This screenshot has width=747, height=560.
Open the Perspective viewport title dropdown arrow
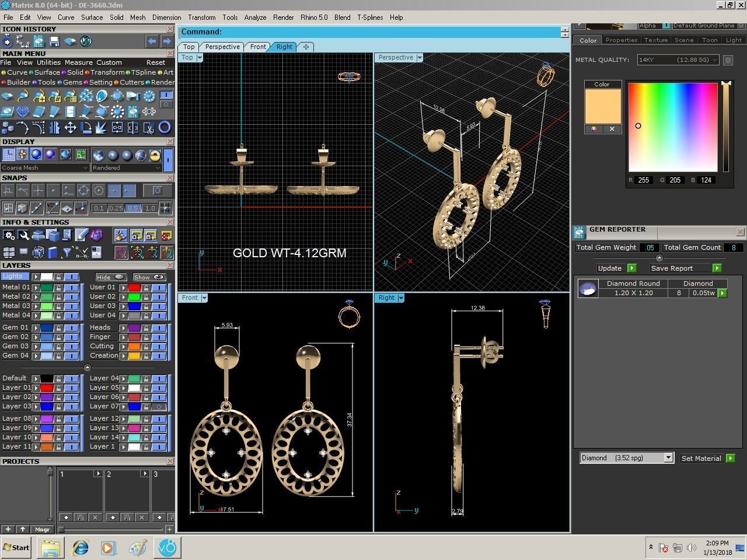pos(419,57)
